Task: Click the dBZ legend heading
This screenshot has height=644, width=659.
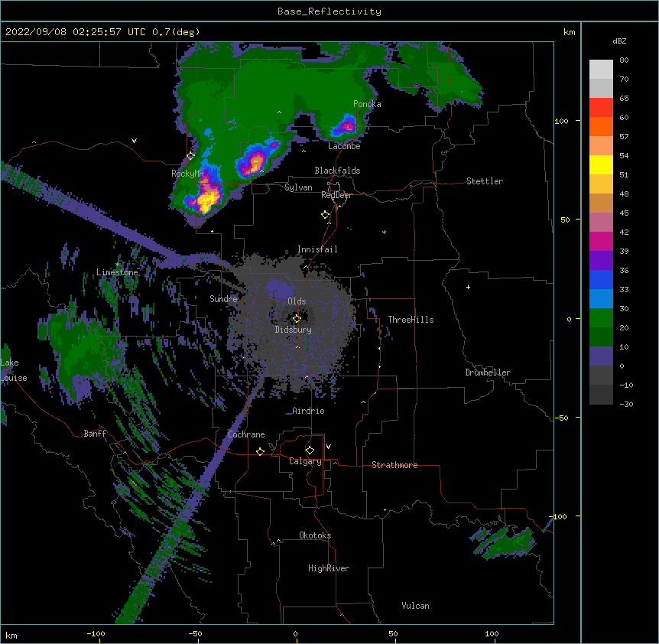Action: click(619, 41)
